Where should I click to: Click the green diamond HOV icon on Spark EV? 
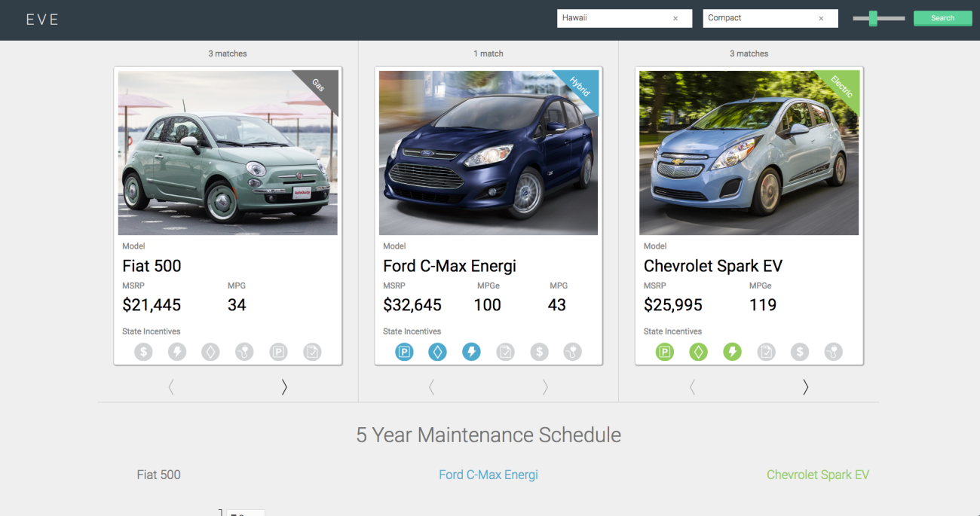pos(699,352)
